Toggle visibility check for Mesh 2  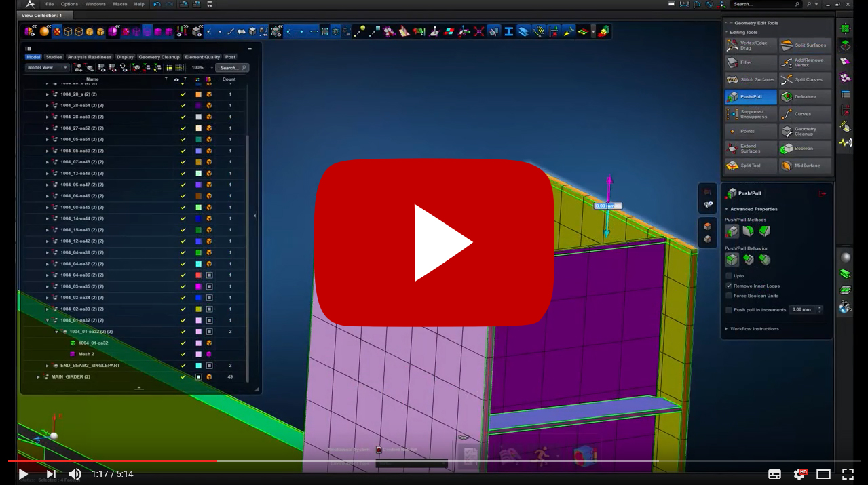pos(183,354)
